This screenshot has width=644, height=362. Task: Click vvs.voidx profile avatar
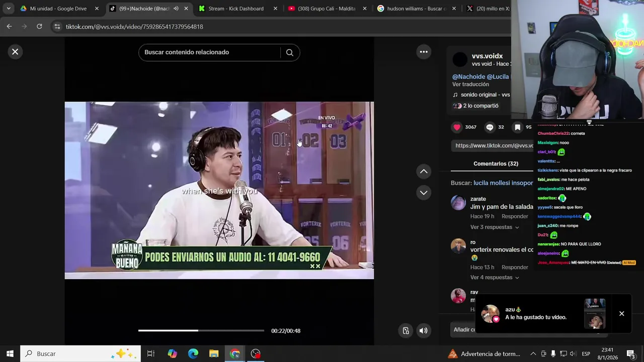point(459,59)
